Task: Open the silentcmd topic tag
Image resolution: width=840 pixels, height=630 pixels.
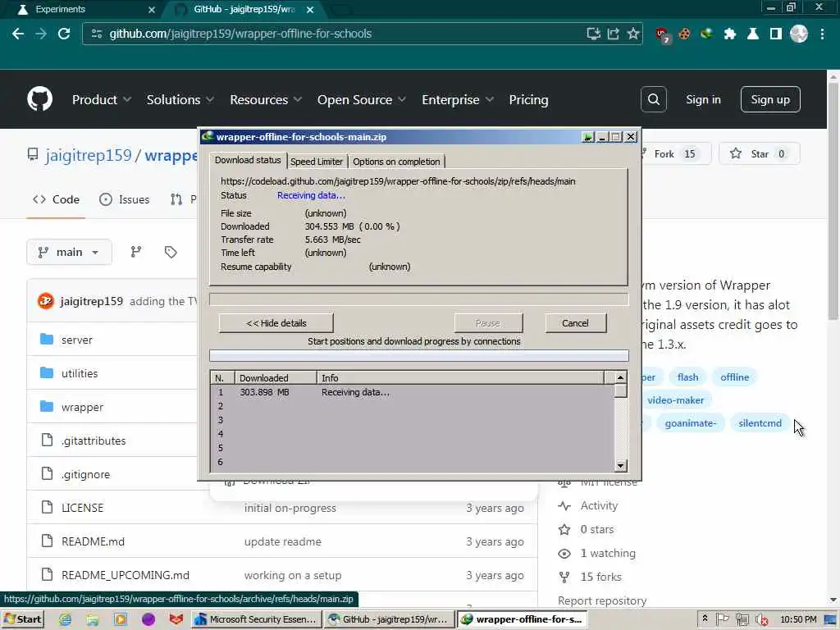Action: (x=760, y=423)
